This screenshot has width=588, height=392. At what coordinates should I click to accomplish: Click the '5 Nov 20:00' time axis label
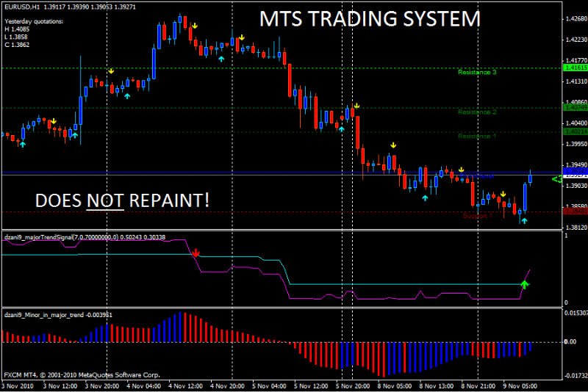pos(353,386)
